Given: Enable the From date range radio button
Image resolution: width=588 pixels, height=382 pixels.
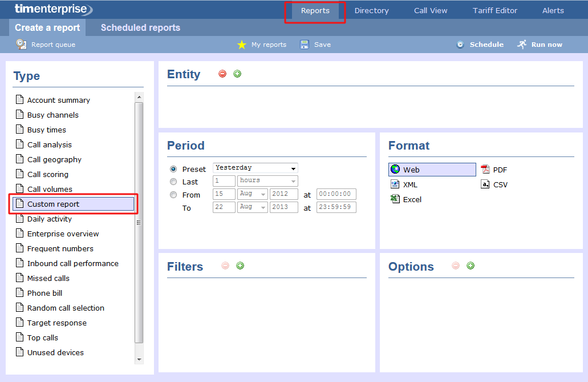Looking at the screenshot, I should (173, 195).
